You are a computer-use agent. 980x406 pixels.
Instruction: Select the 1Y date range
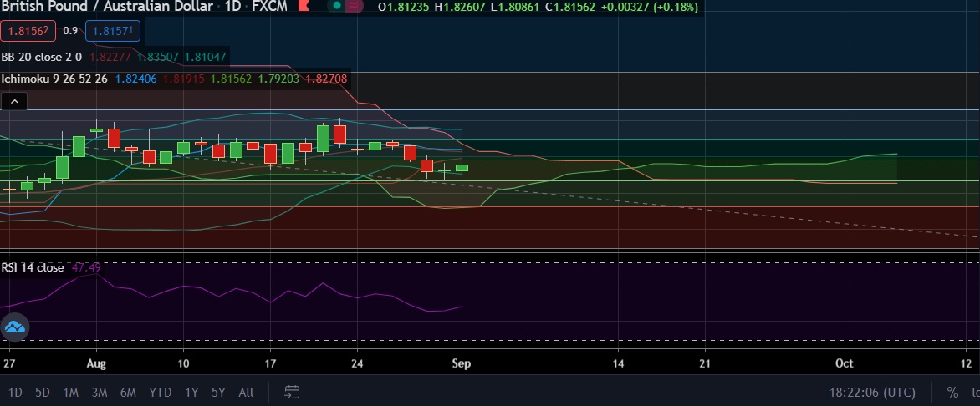(x=191, y=393)
